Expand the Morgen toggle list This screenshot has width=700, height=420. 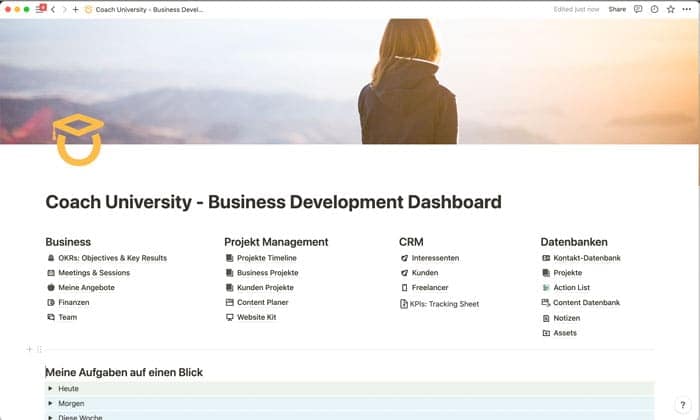click(x=50, y=403)
